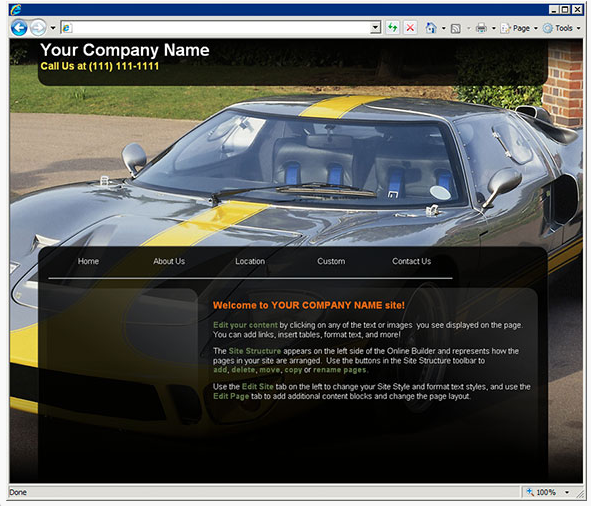
Task: Click the 'delete' green word
Action: pyautogui.click(x=243, y=370)
